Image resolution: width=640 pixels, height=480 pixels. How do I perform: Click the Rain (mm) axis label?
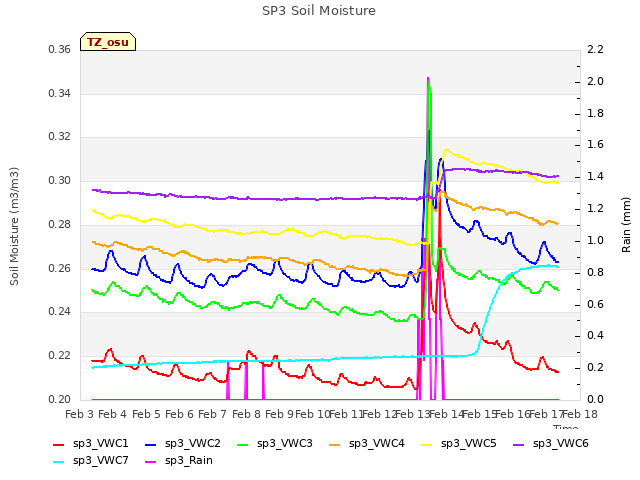pos(626,225)
